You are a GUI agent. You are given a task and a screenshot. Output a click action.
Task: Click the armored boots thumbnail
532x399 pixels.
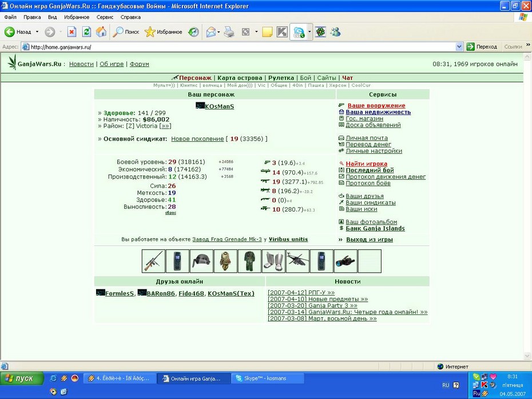pyautogui.click(x=273, y=261)
